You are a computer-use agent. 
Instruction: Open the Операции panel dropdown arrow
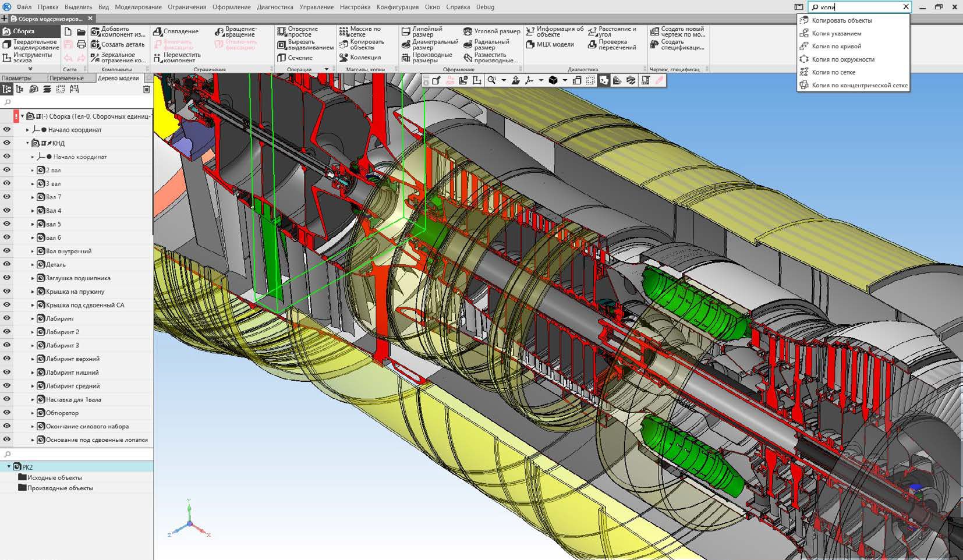pos(326,69)
